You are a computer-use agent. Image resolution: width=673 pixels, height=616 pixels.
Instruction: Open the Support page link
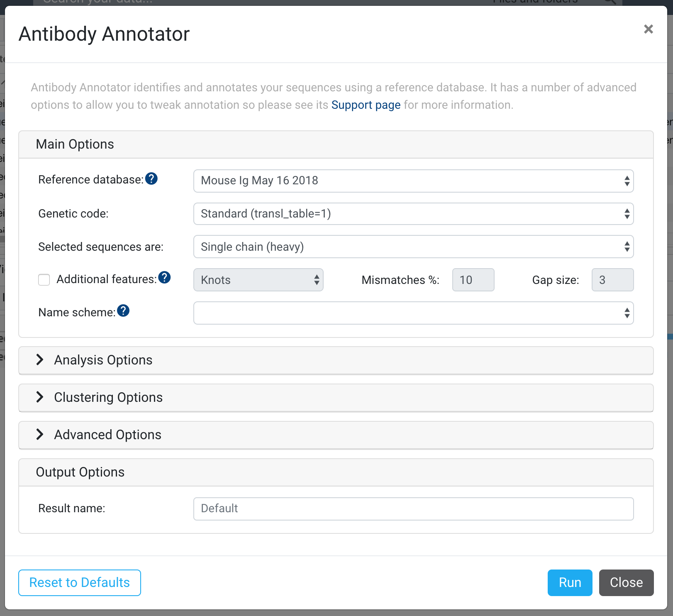point(366,105)
